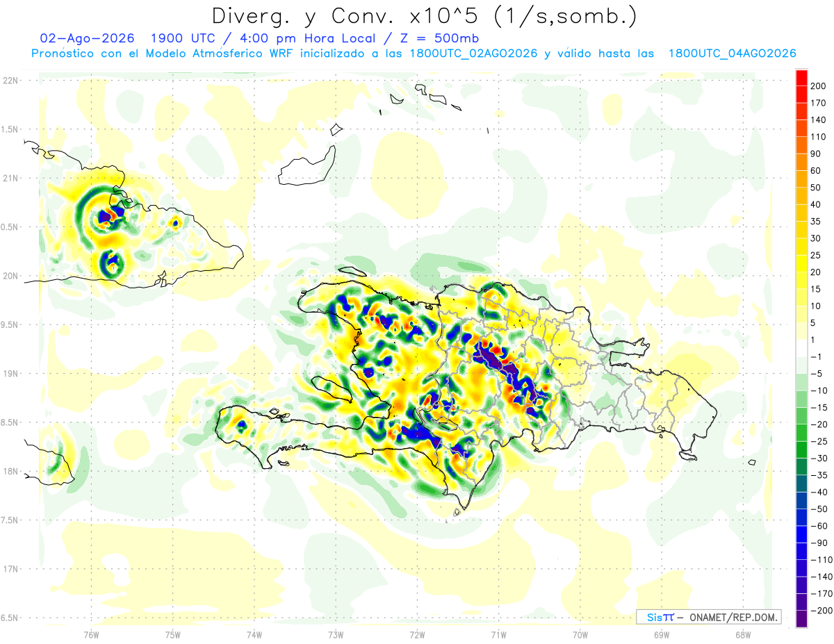Image resolution: width=834 pixels, height=644 pixels.
Task: Click the '75W' longitude label
Action: [x=173, y=634]
